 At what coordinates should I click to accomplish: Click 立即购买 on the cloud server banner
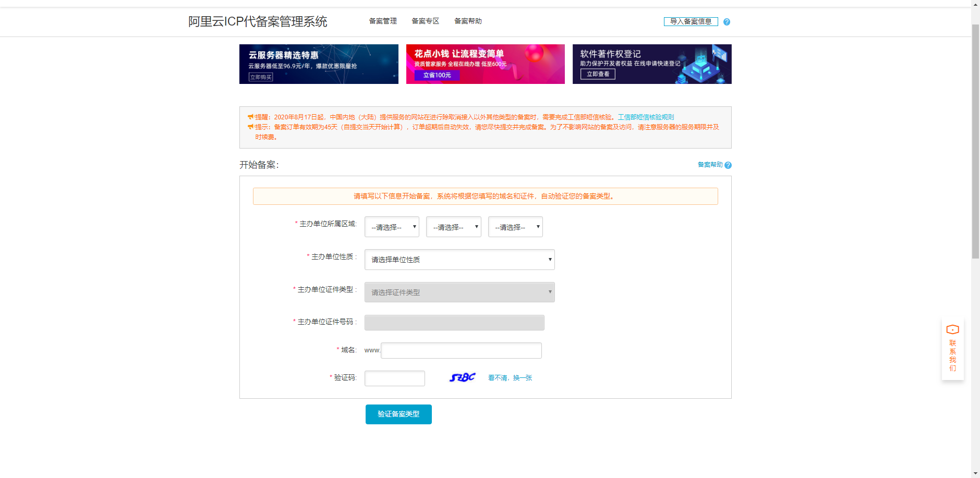[261, 77]
